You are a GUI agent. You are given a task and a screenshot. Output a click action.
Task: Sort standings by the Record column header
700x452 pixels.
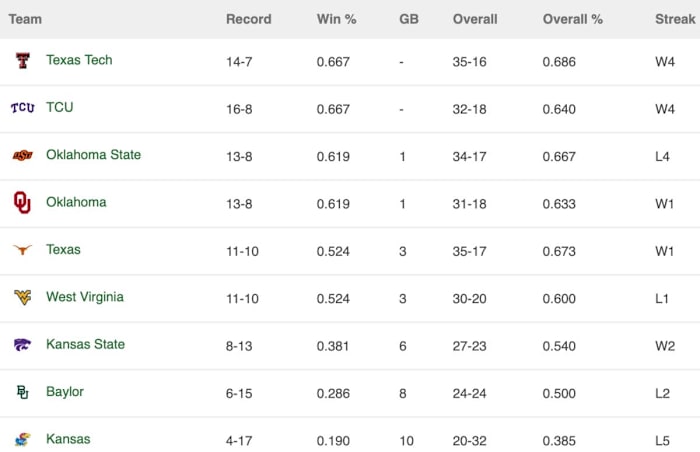click(x=249, y=19)
